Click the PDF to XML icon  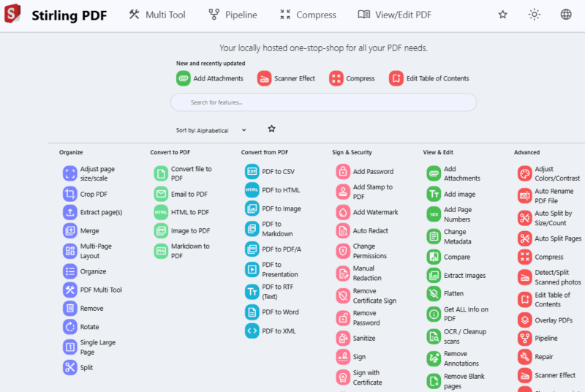252,331
